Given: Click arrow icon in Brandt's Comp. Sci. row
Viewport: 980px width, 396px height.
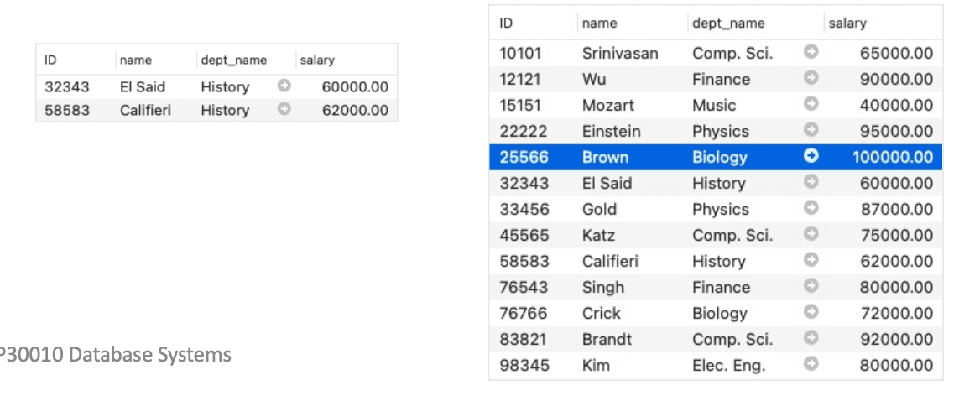Looking at the screenshot, I should [x=811, y=339].
